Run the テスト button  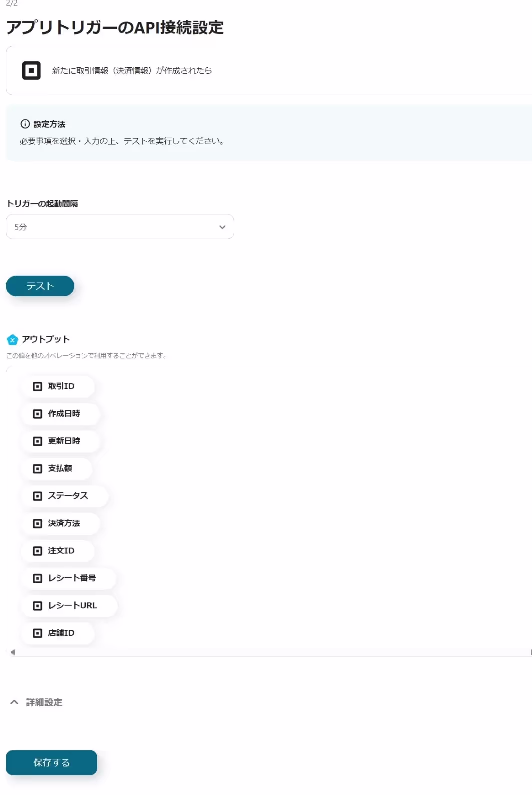click(40, 286)
